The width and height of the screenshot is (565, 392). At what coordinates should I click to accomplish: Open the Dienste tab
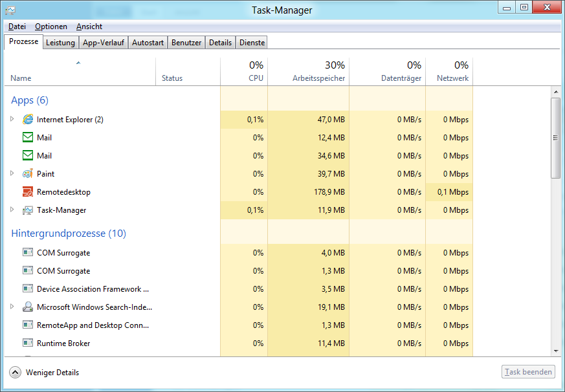coord(252,43)
